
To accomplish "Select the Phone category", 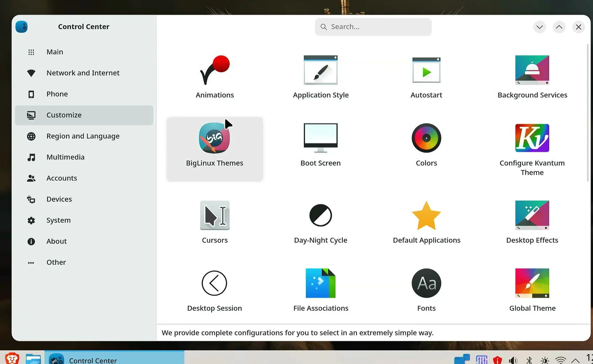I will point(84,94).
